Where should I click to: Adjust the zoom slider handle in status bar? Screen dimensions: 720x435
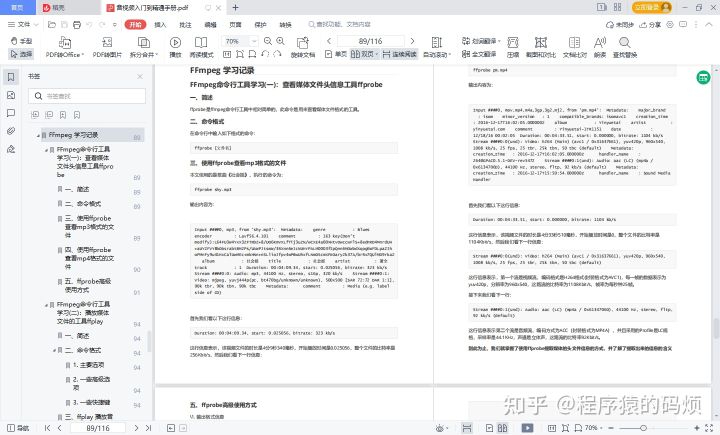pos(643,428)
